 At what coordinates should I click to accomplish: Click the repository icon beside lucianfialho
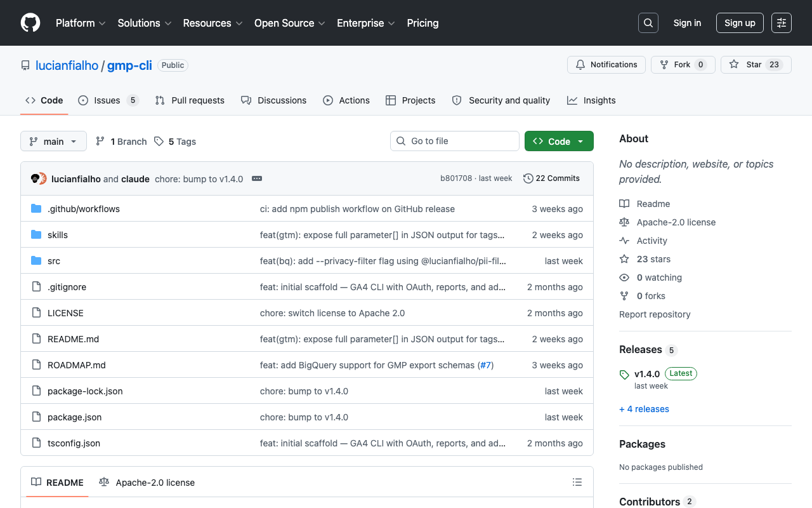[x=25, y=65]
